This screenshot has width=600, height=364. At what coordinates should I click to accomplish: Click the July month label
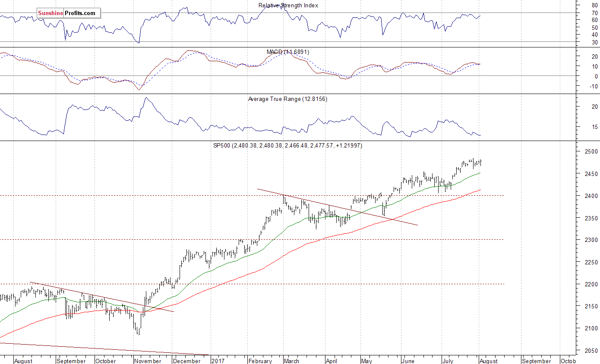point(448,361)
